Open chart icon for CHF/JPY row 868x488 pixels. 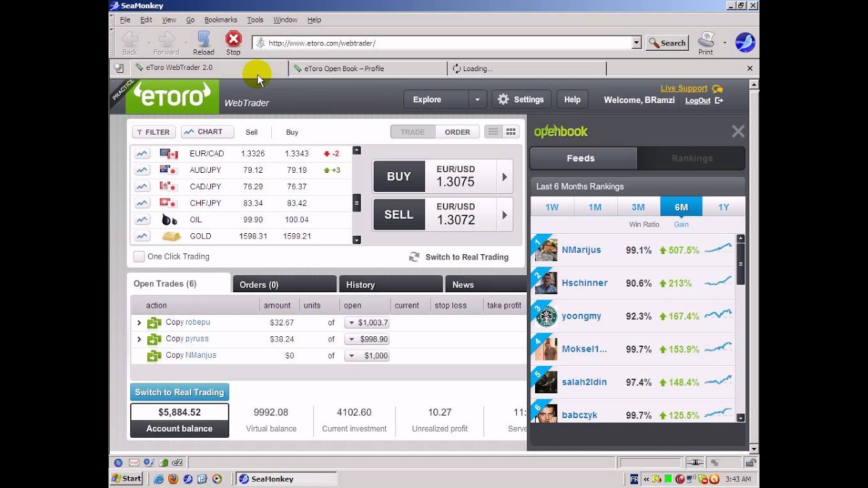pos(142,203)
